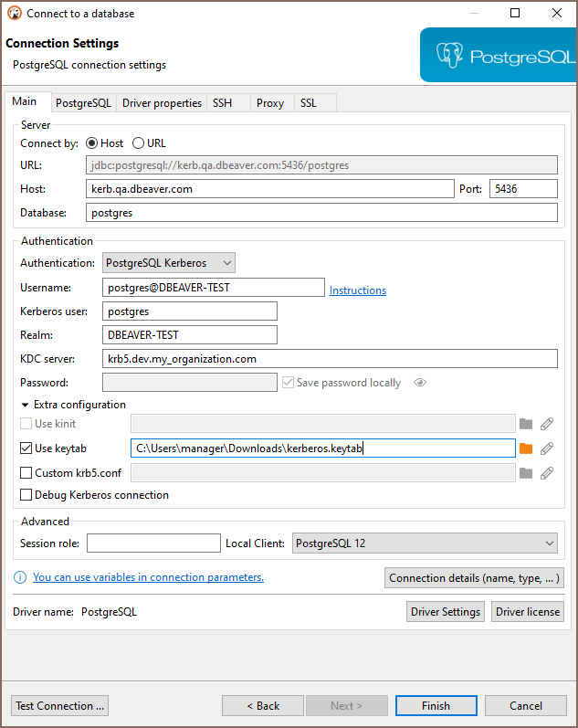Click the info icon next to variables hint
This screenshot has height=728, width=578.
tap(20, 578)
